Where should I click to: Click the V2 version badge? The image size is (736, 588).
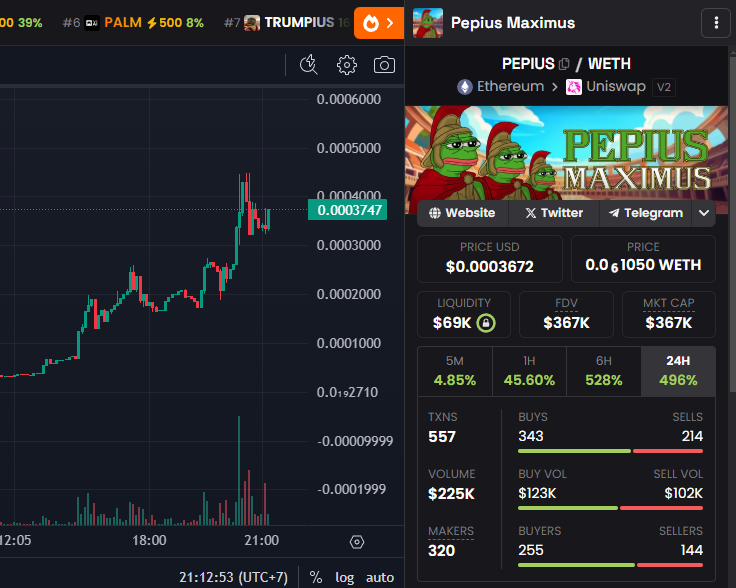(664, 87)
